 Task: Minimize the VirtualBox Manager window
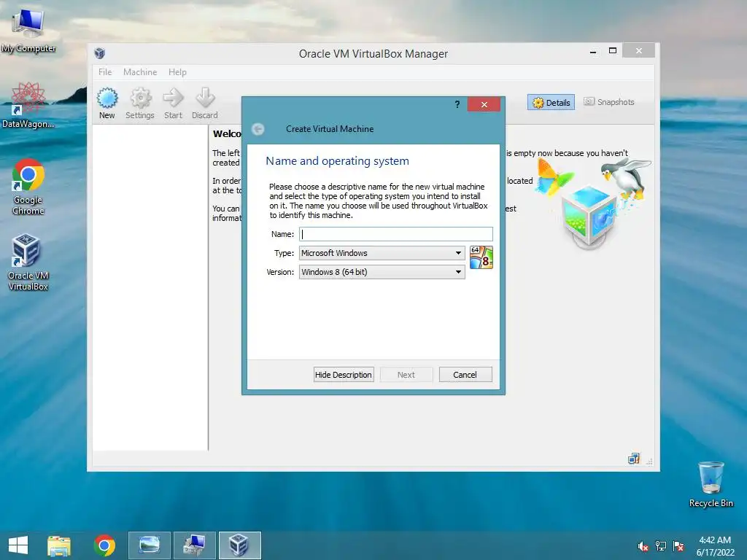pyautogui.click(x=593, y=52)
